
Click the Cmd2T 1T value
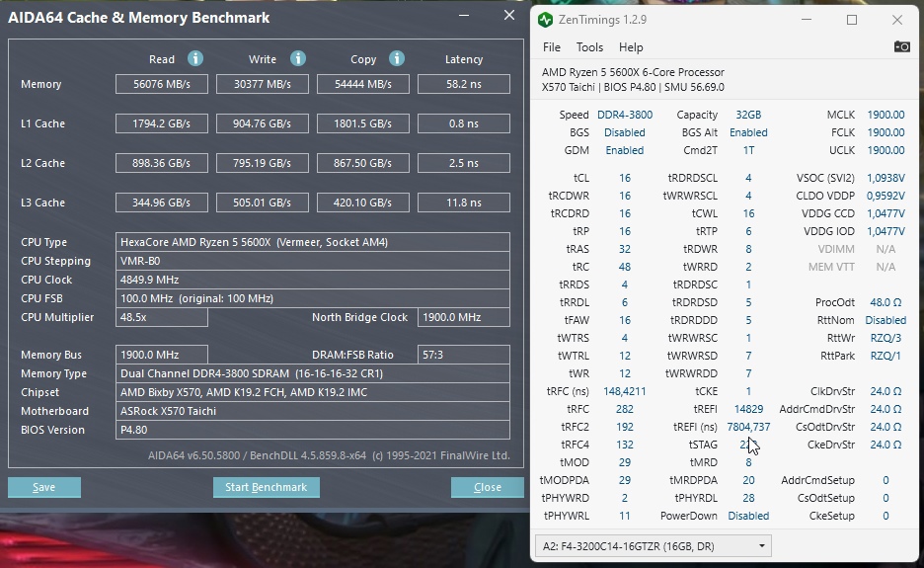pos(748,150)
